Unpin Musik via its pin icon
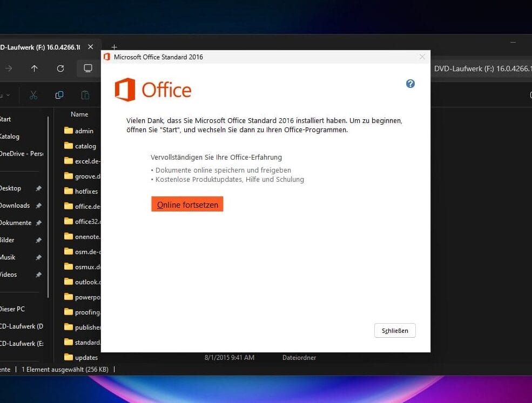 [x=38, y=257]
